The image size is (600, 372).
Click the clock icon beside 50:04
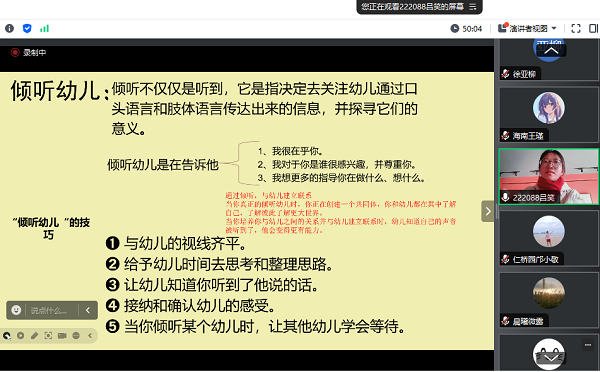[x=455, y=28]
